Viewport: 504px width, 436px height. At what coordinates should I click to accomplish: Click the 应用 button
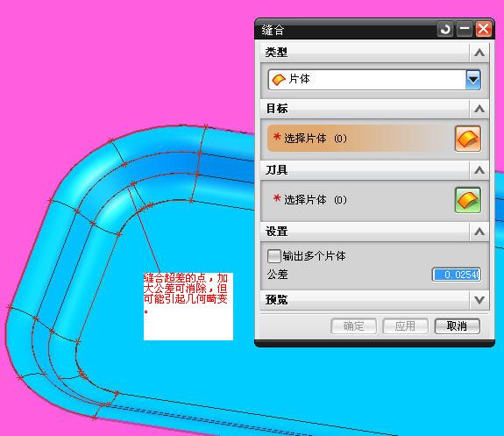point(405,326)
